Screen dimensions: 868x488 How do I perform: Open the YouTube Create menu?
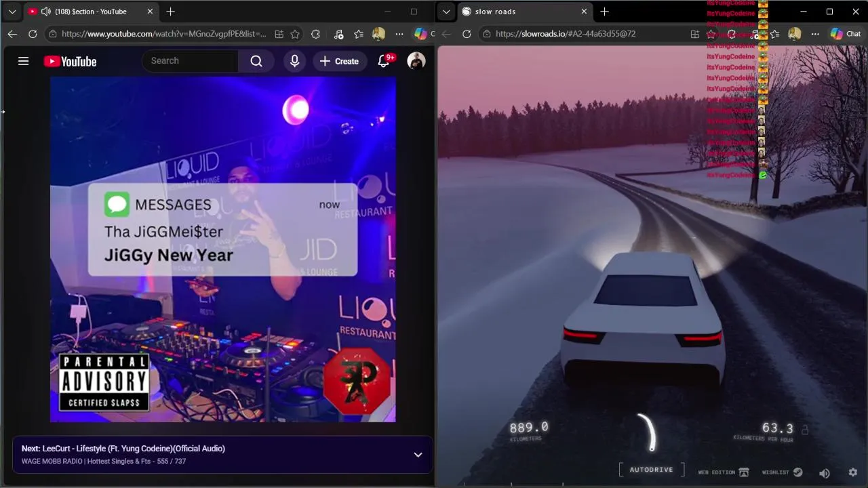[x=339, y=61]
